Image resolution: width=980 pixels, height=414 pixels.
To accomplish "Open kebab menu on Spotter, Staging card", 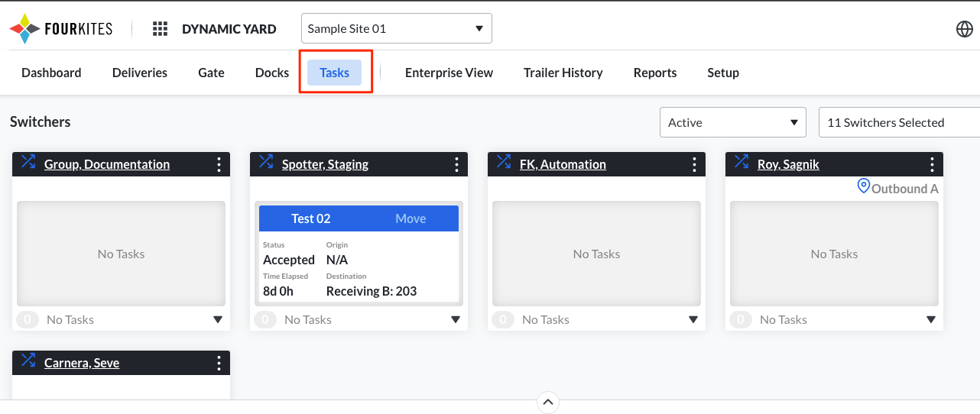I will point(456,164).
